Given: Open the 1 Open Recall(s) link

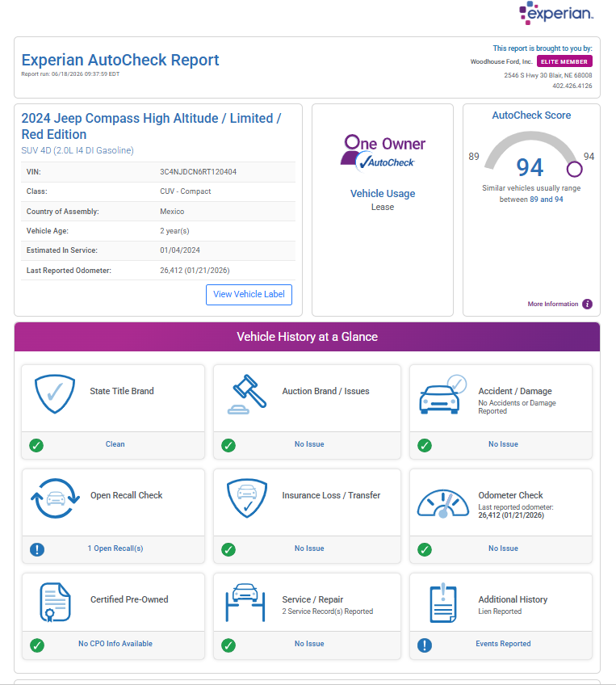Looking at the screenshot, I should 115,548.
